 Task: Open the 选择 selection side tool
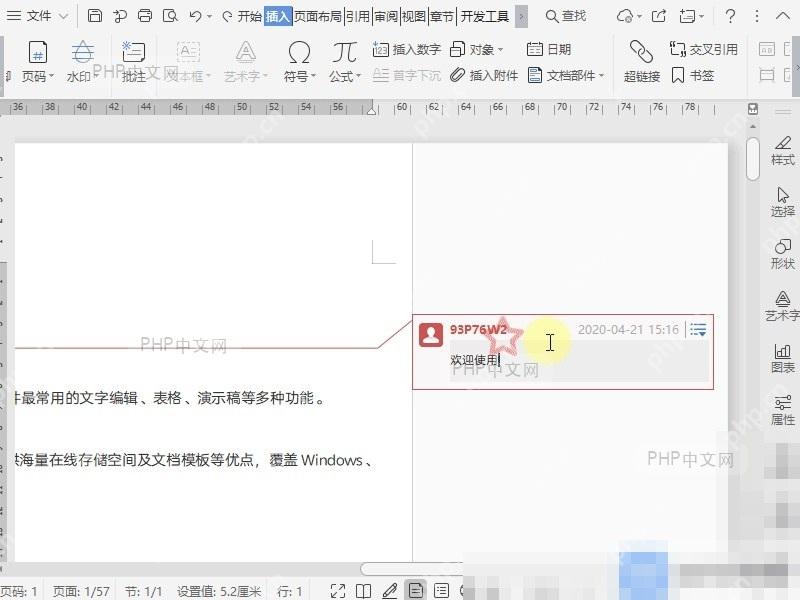(783, 203)
